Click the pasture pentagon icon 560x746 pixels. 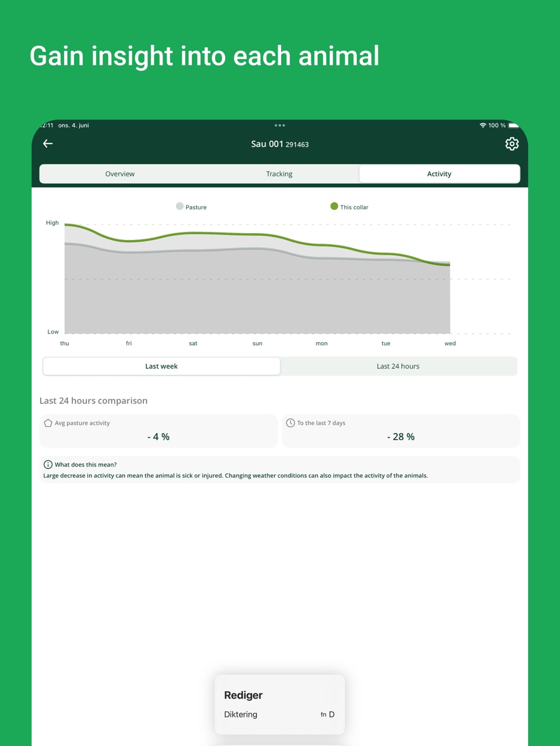point(48,423)
